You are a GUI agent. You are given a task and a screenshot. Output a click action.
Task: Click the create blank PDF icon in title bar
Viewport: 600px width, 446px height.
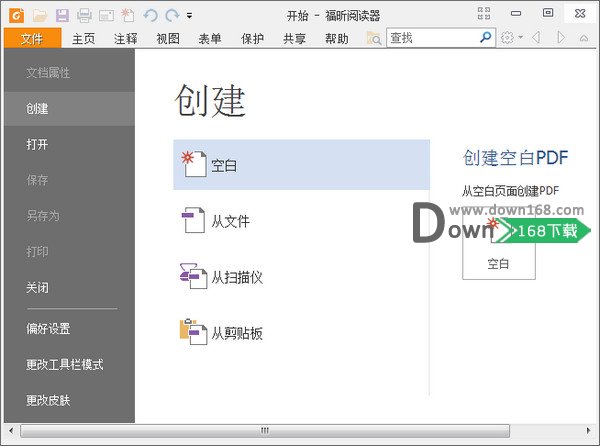coord(128,16)
